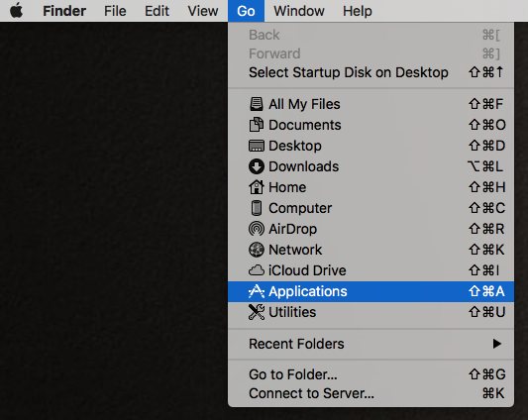Screen dimensions: 528x420
Task: Click the Computer icon
Action: click(x=257, y=208)
